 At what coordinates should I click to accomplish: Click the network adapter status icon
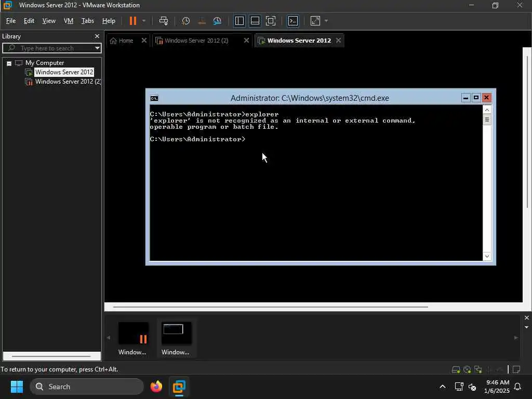click(x=478, y=369)
